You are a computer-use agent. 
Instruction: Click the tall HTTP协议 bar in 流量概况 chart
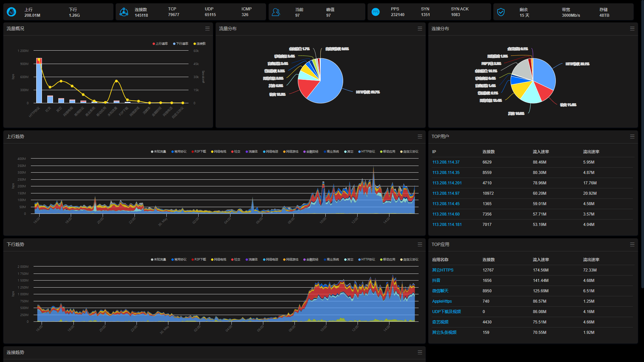[39, 80]
